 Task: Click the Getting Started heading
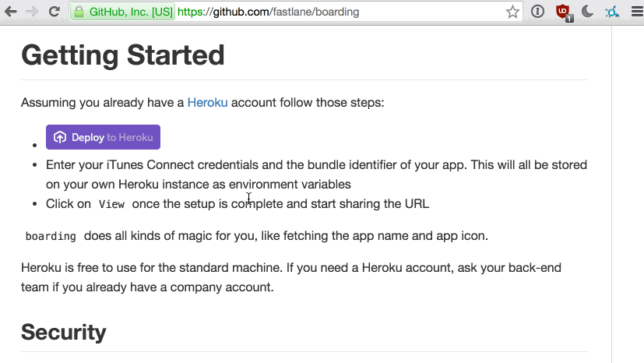coord(123,55)
